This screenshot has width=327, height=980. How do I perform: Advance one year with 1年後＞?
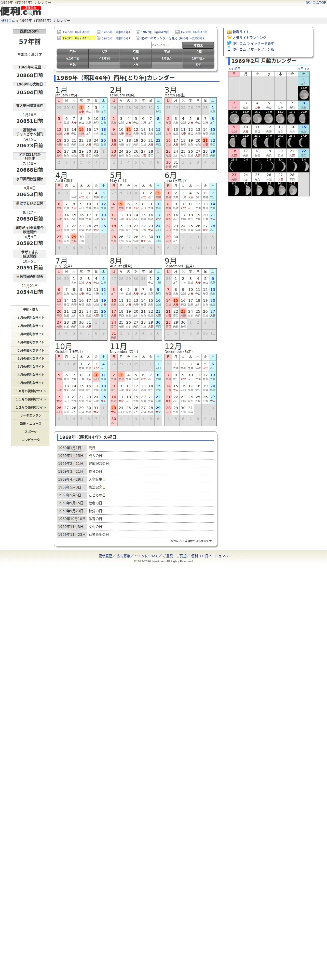point(167,59)
